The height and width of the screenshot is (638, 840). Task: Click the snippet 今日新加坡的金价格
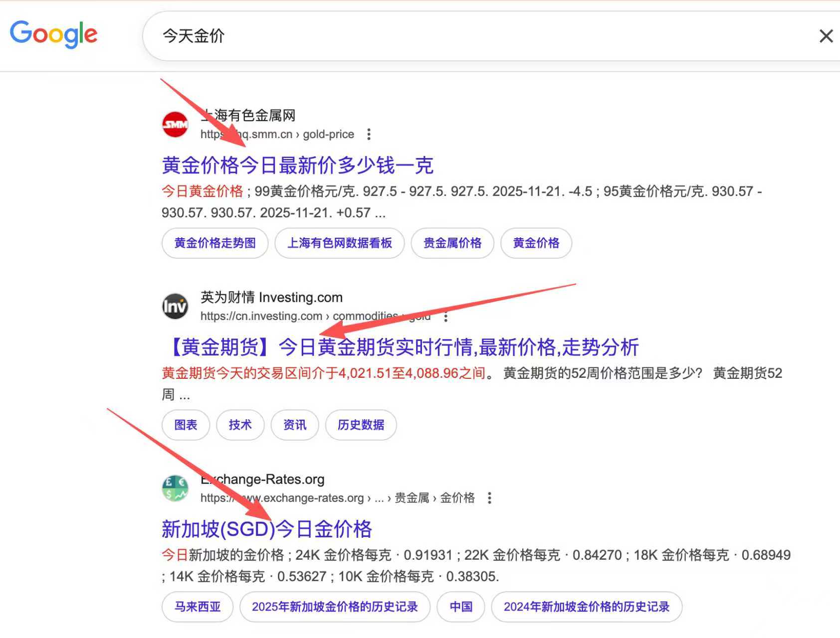pos(222,555)
